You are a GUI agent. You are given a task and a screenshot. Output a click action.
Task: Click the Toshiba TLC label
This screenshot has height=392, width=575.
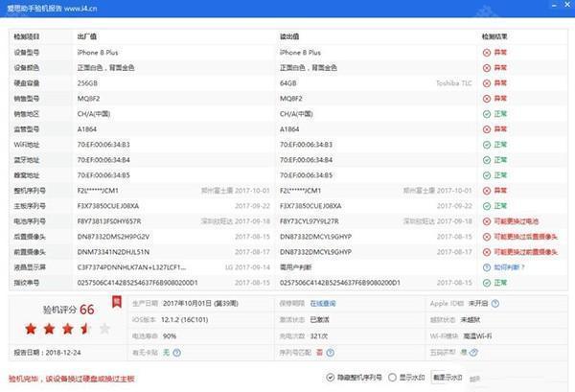pyautogui.click(x=454, y=83)
